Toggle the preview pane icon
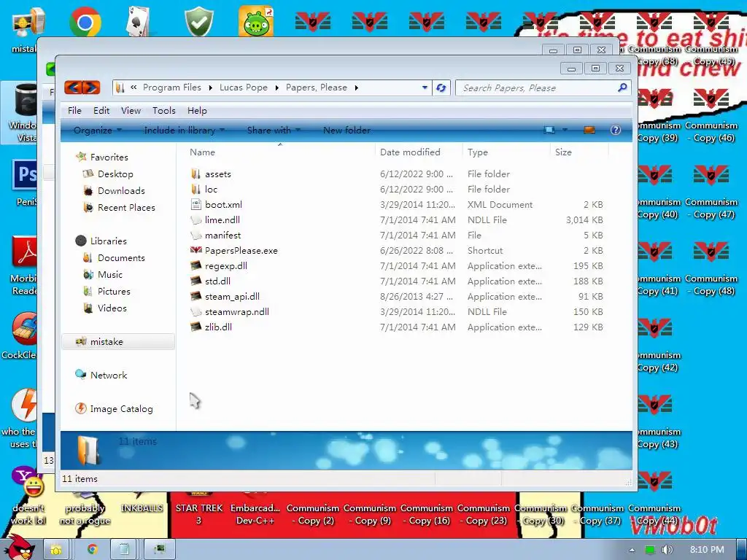The height and width of the screenshot is (560, 747). [589, 130]
